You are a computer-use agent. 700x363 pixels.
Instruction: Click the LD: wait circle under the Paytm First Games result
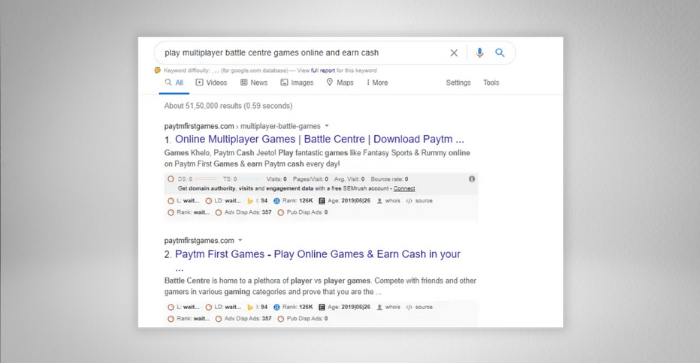[208, 307]
